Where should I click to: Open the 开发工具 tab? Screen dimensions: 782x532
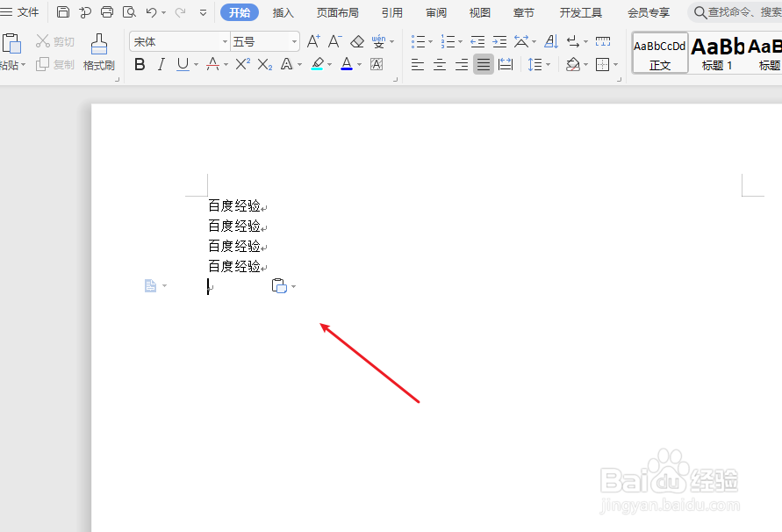[x=580, y=12]
